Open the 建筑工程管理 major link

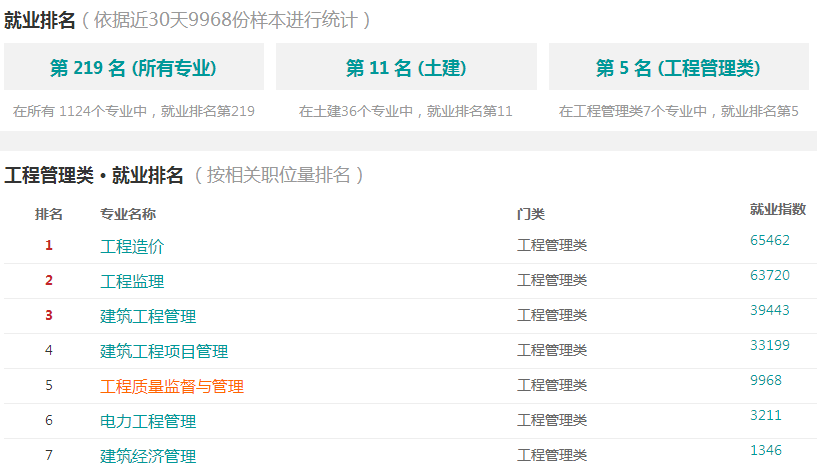(148, 316)
